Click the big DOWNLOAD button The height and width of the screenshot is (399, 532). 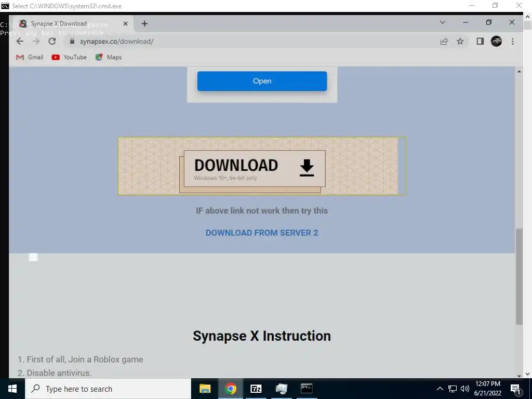click(x=255, y=168)
